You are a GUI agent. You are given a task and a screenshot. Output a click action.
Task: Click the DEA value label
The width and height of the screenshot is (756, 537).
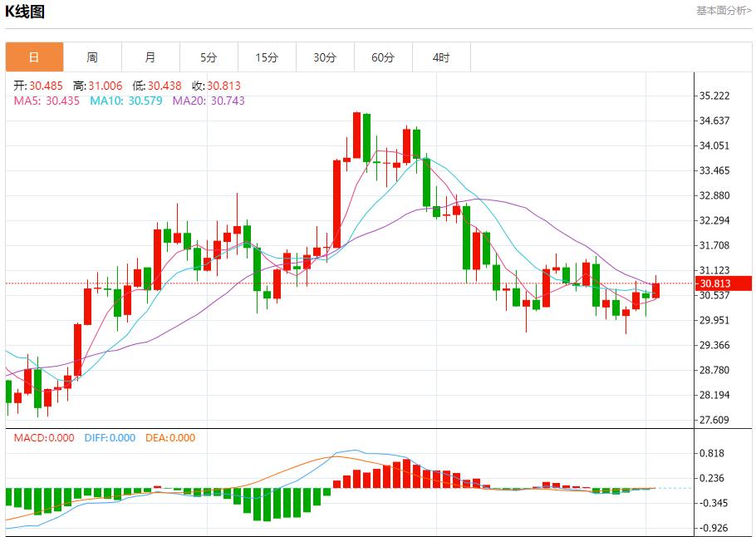(170, 438)
